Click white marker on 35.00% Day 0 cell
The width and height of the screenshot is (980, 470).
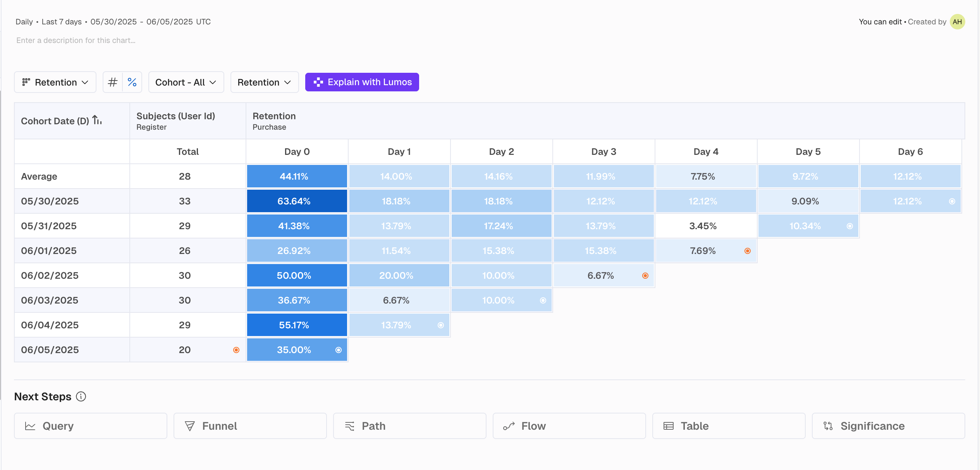(x=339, y=350)
